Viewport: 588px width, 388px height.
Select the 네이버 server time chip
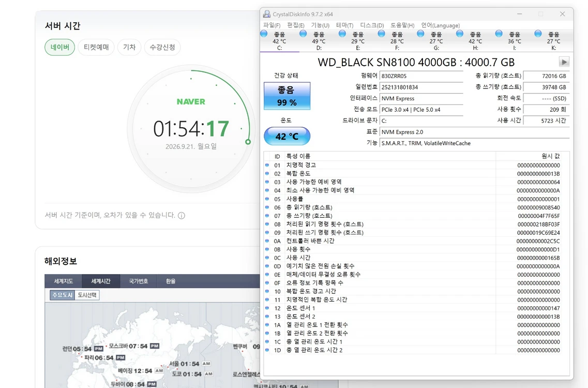(x=59, y=47)
